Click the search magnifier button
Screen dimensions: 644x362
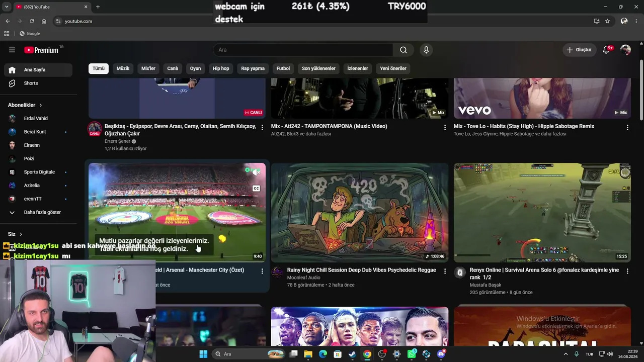[404, 50]
